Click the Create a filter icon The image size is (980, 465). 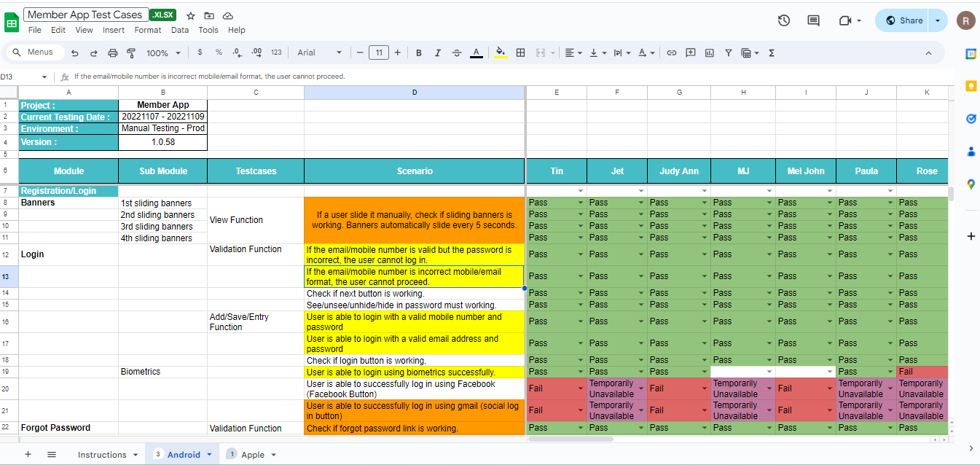(x=729, y=52)
